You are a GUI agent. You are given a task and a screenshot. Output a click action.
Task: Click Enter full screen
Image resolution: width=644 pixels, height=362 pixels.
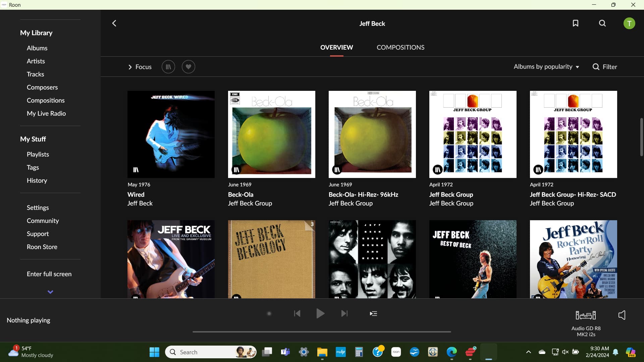tap(49, 274)
